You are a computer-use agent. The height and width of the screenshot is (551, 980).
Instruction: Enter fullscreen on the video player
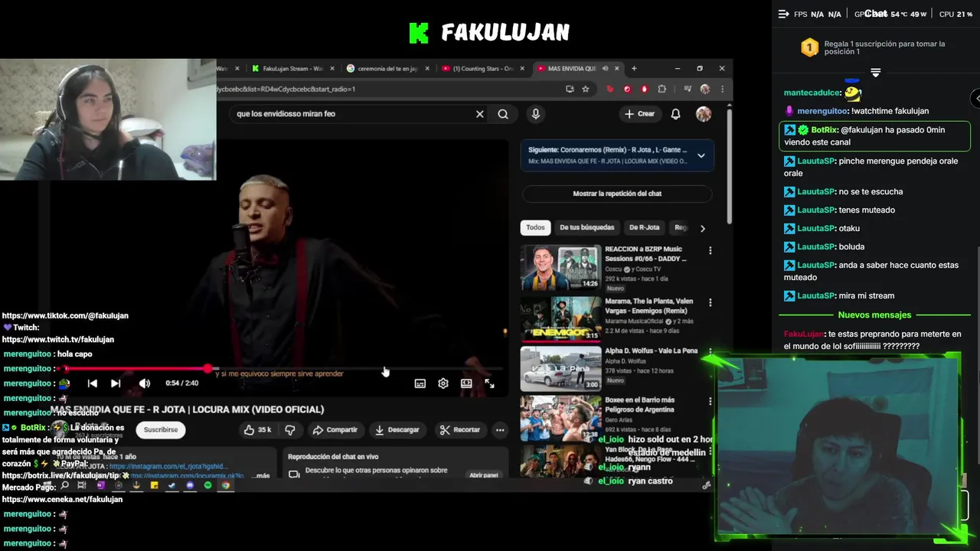(489, 383)
